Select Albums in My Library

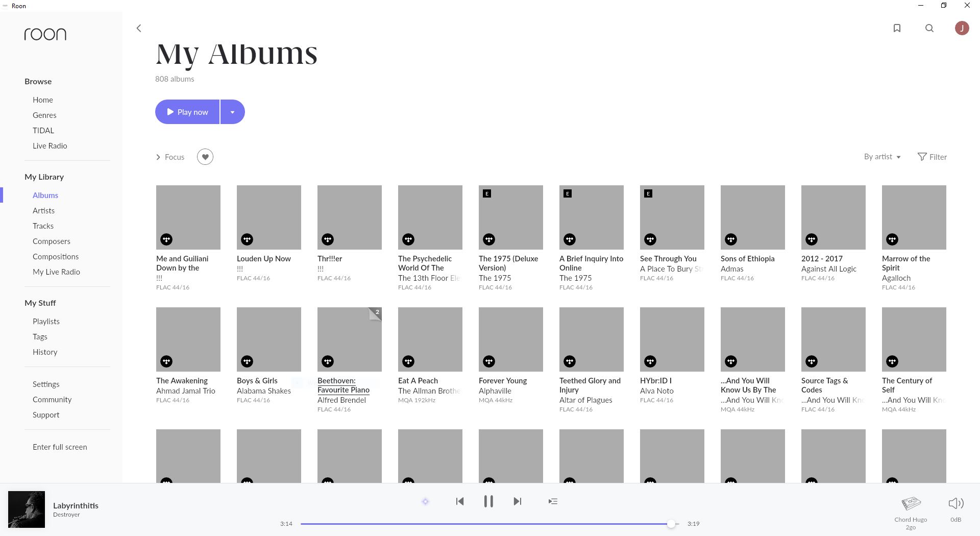(x=45, y=195)
